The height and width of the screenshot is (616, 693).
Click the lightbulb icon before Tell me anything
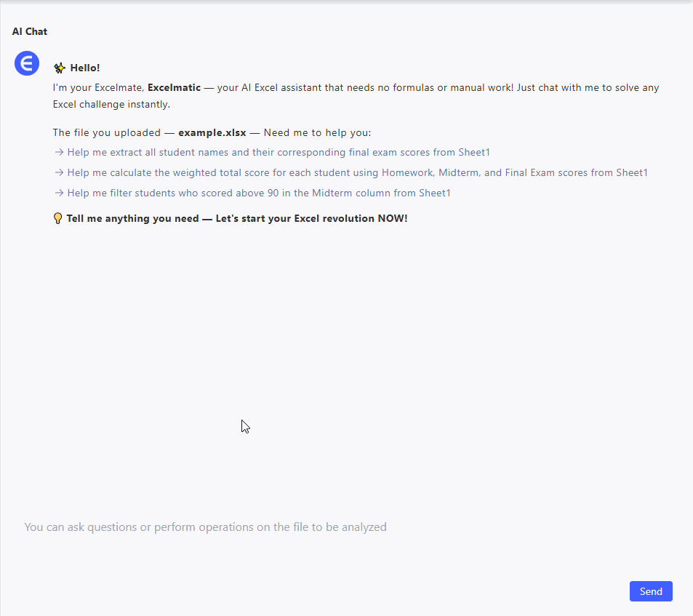(58, 218)
